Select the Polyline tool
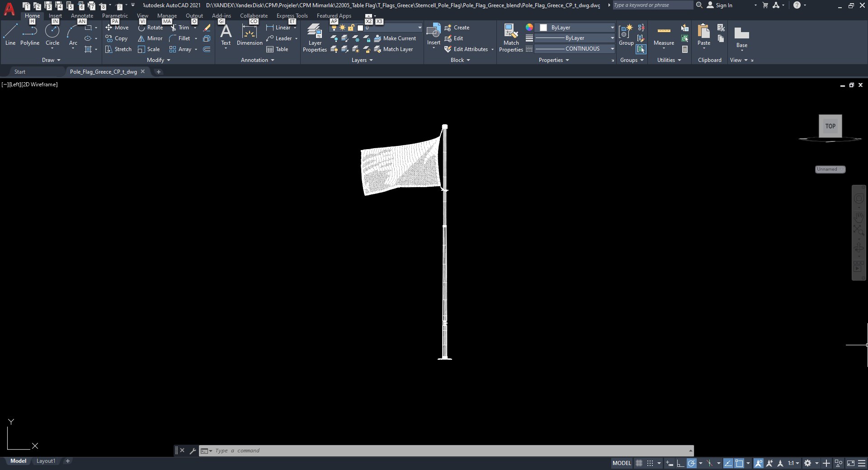Image resolution: width=868 pixels, height=470 pixels. tap(30, 35)
